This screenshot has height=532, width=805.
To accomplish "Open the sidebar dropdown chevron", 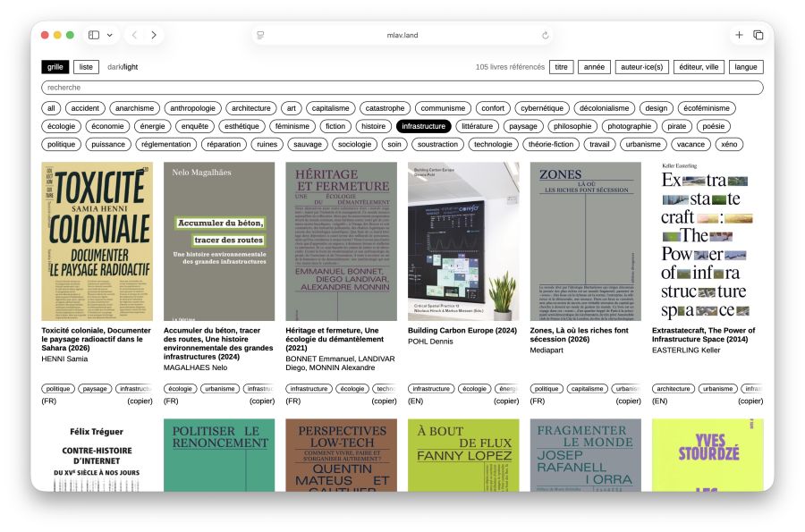I will click(x=109, y=36).
